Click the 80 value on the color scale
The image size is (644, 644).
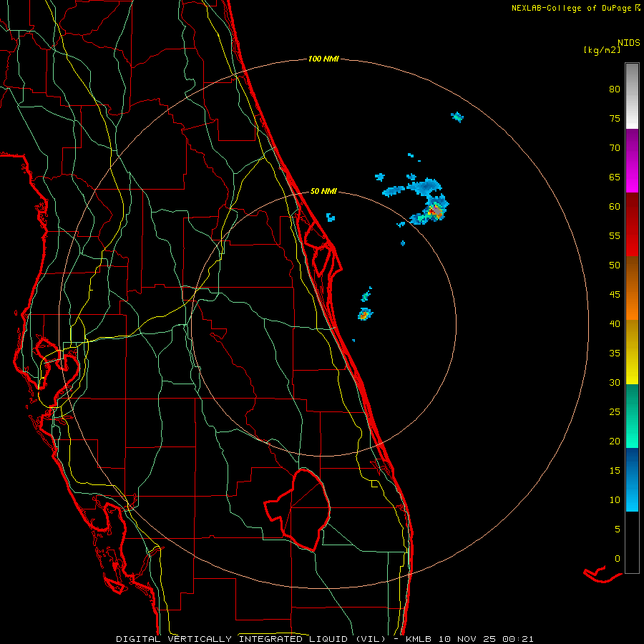[615, 89]
